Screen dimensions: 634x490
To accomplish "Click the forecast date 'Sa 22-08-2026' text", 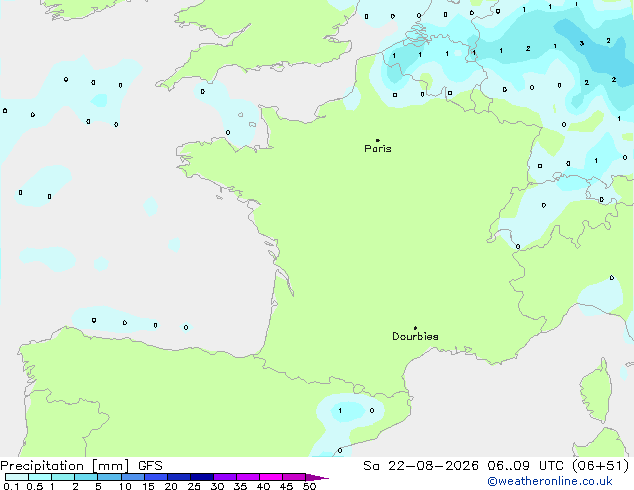I will pyautogui.click(x=421, y=466).
